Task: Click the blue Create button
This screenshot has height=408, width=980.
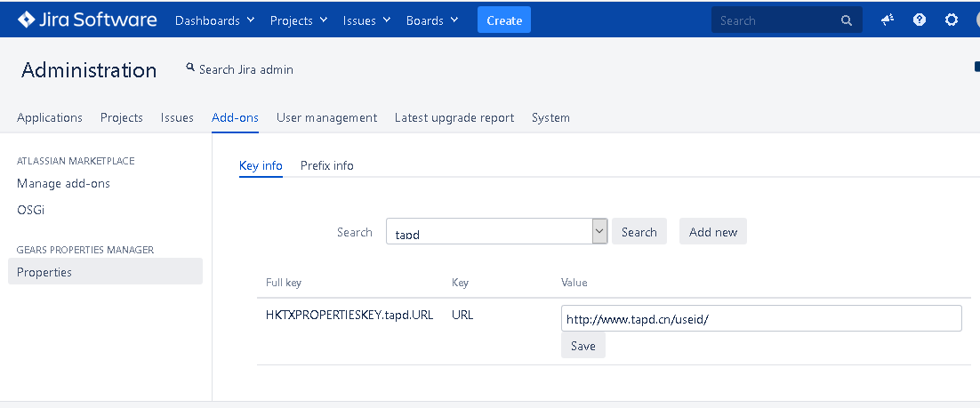Action: point(503,20)
